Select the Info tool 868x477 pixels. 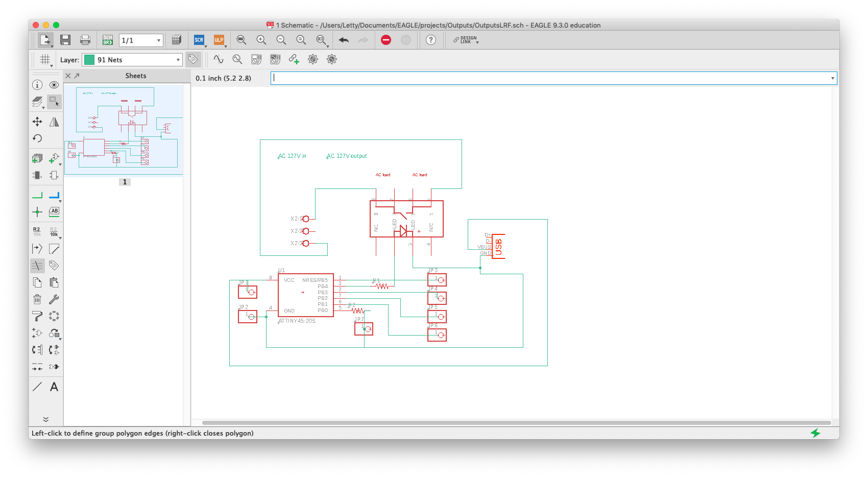37,85
